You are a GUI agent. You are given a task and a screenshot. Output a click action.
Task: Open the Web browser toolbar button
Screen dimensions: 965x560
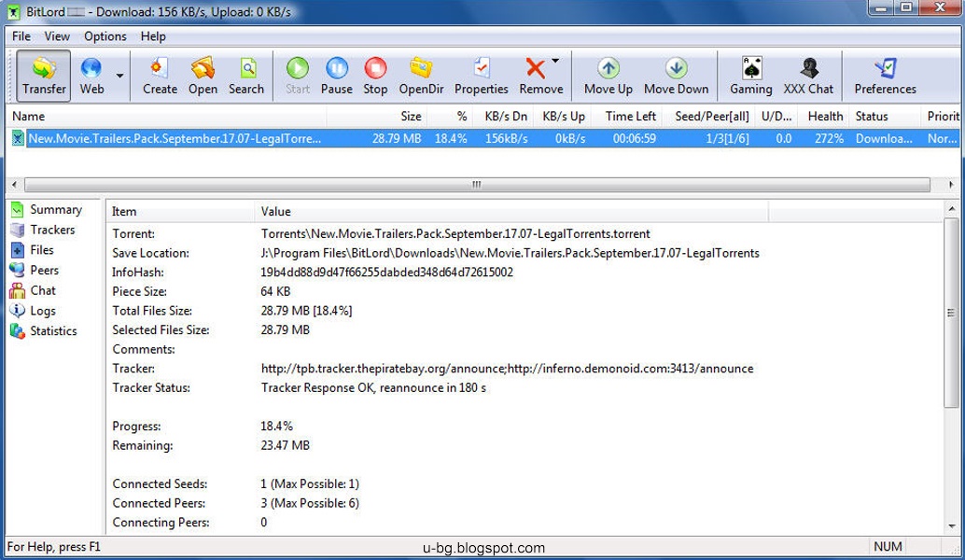91,76
